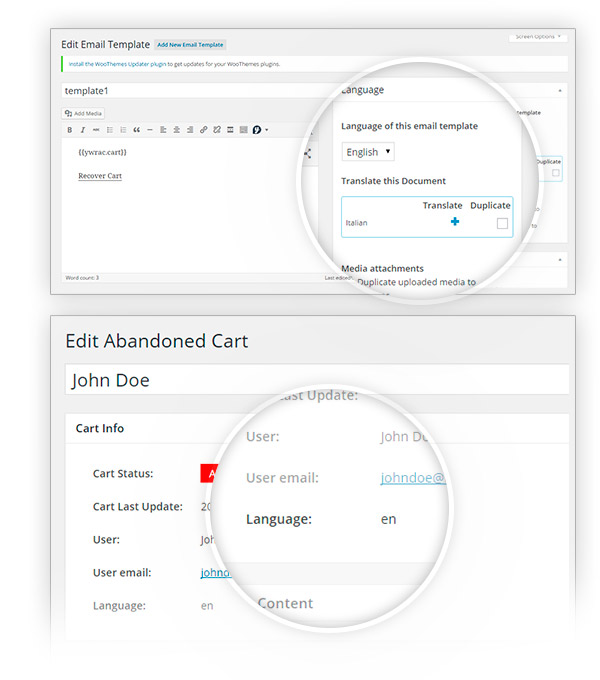
Task: Click the Content heading in the magnifier
Action: pos(285,603)
